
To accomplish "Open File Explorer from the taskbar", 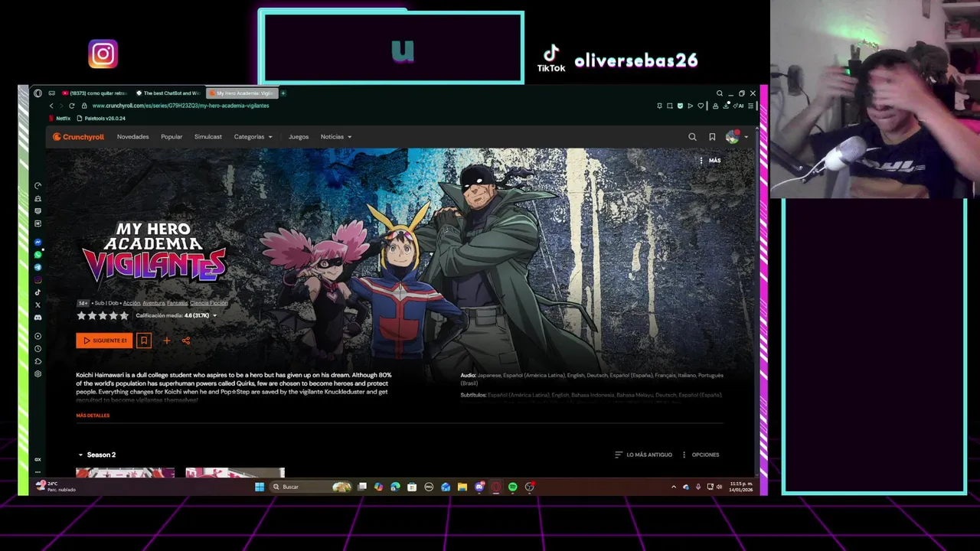I will (x=462, y=487).
